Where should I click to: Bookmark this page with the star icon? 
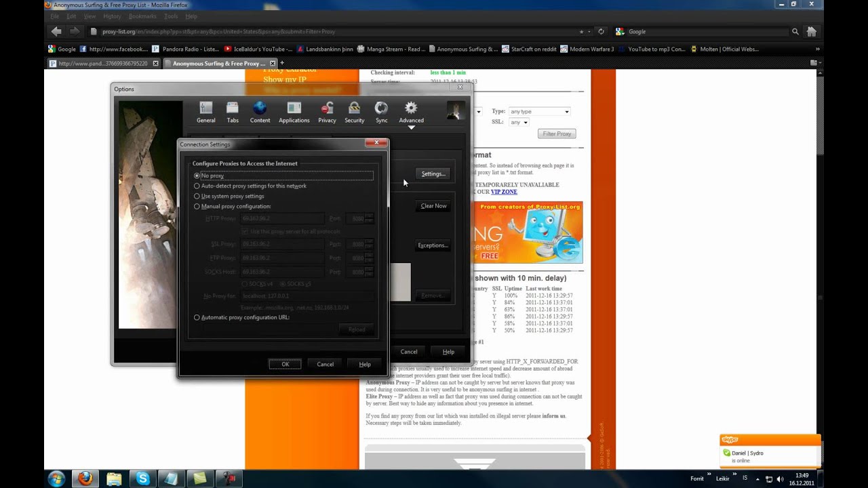(581, 31)
